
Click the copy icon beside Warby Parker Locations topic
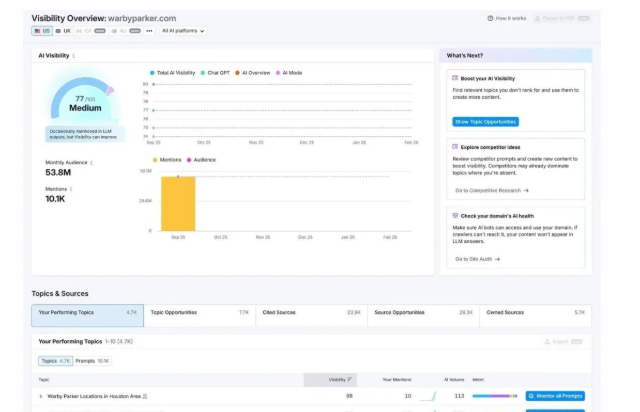pos(146,397)
